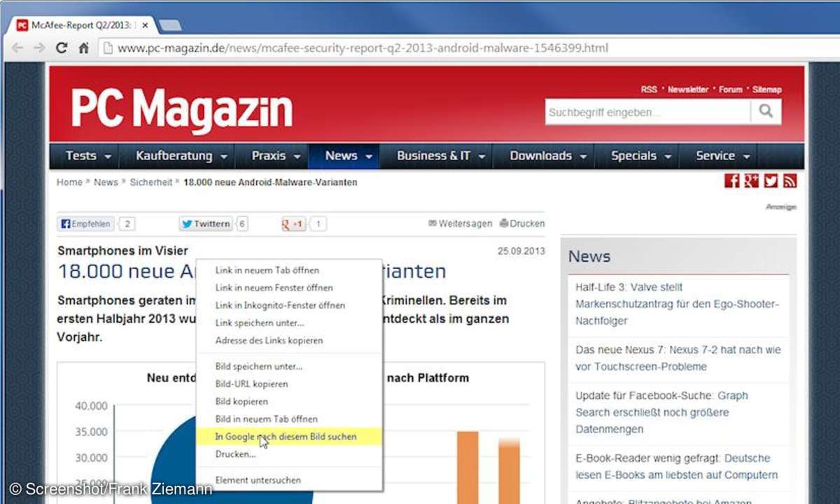
Task: Select In Google nach diesem Bild suchen
Action: point(289,436)
